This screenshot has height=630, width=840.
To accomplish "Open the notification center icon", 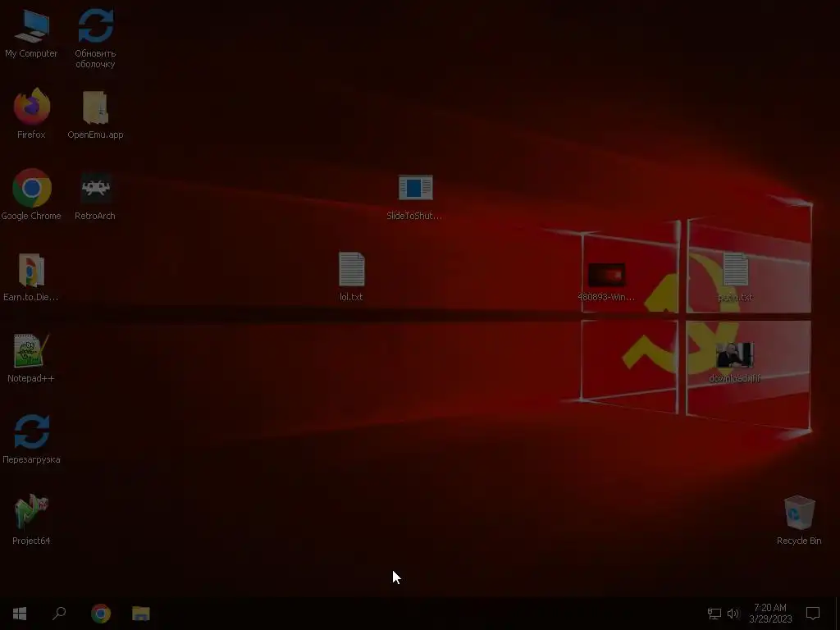I will pyautogui.click(x=813, y=614).
